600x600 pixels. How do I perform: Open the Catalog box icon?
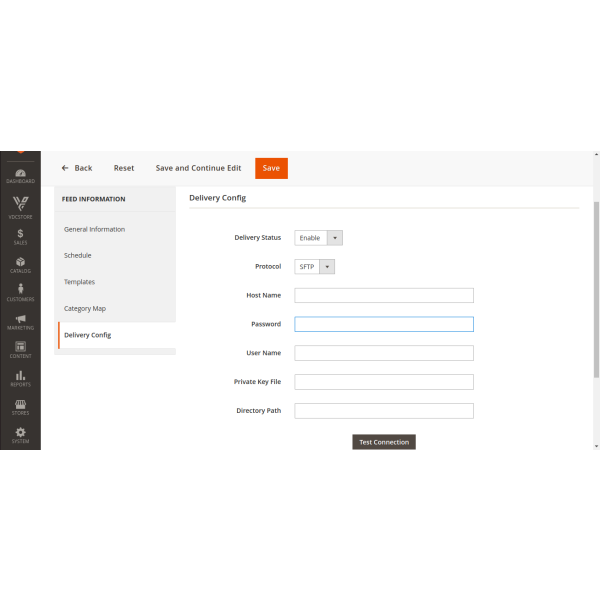click(x=20, y=264)
